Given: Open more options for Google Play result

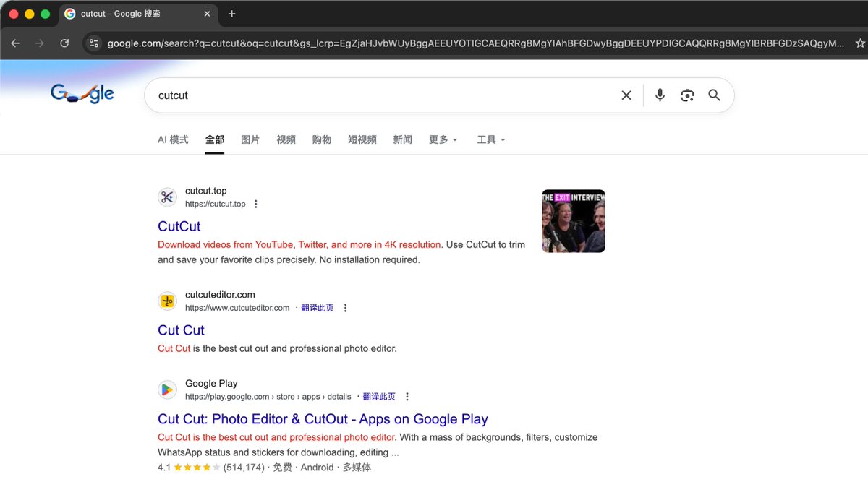Looking at the screenshot, I should 407,397.
